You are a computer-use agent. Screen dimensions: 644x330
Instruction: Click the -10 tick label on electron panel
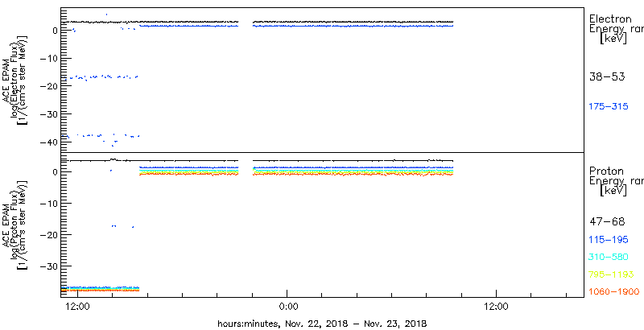click(51, 58)
